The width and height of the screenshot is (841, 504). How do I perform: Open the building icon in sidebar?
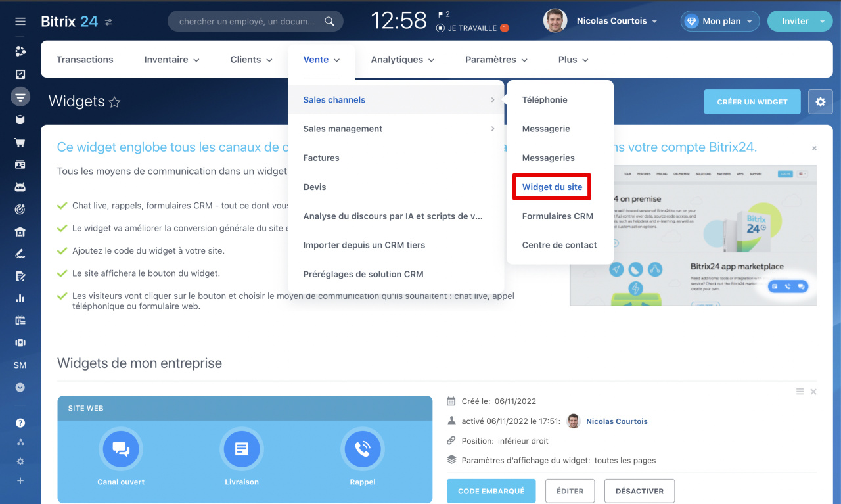click(20, 231)
